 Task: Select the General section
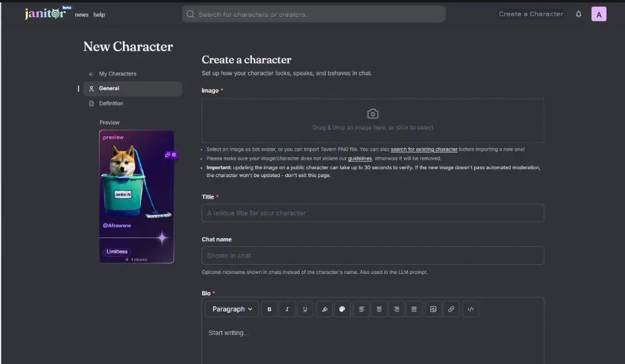tap(133, 88)
